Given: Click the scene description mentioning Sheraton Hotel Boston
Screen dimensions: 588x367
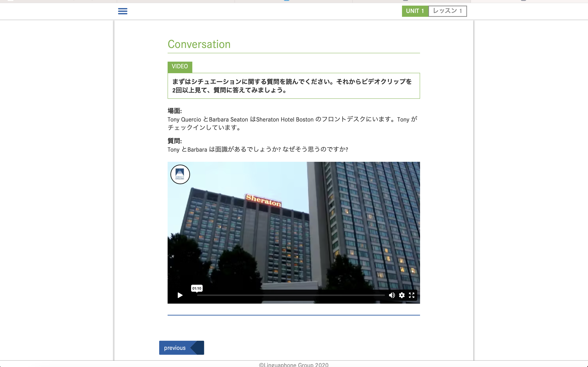Looking at the screenshot, I should click(293, 123).
